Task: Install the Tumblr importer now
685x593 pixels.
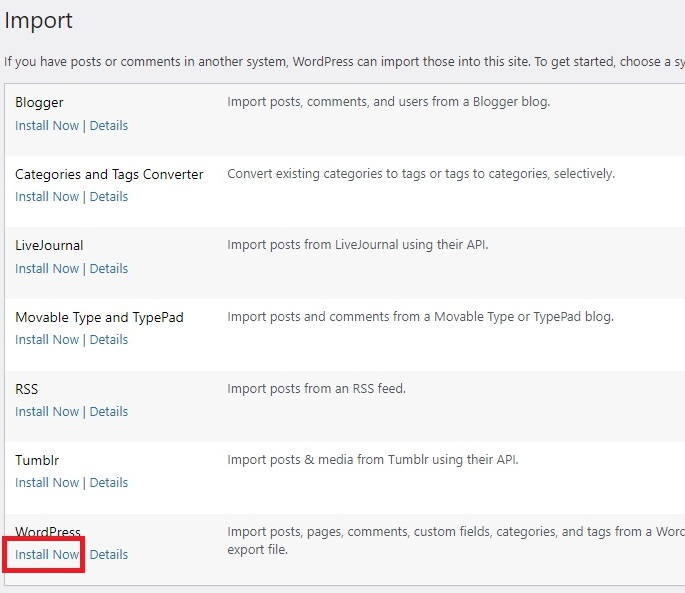Action: tap(47, 482)
